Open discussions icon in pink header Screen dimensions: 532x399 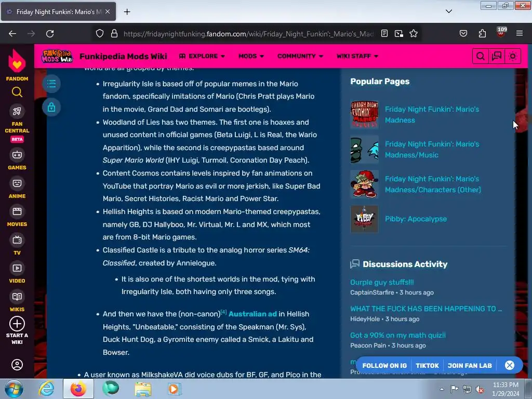[x=496, y=56]
